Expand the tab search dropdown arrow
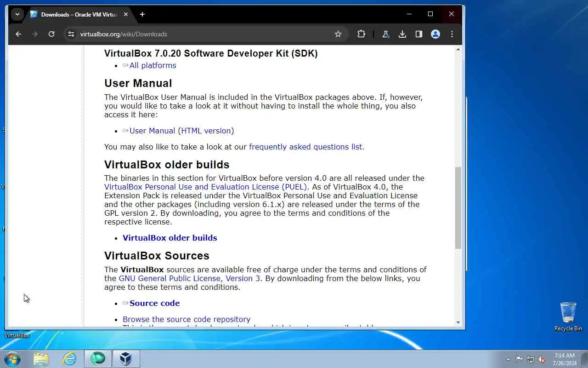 (x=17, y=14)
